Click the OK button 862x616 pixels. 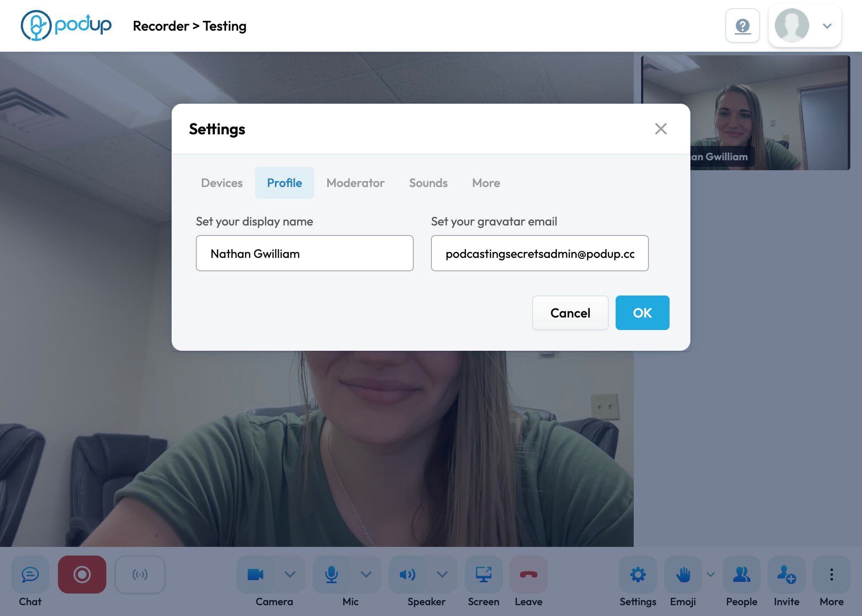[642, 313]
